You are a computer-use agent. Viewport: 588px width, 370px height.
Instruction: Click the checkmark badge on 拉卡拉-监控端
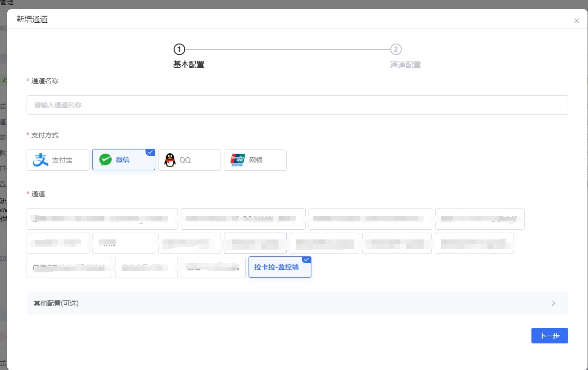pos(307,260)
